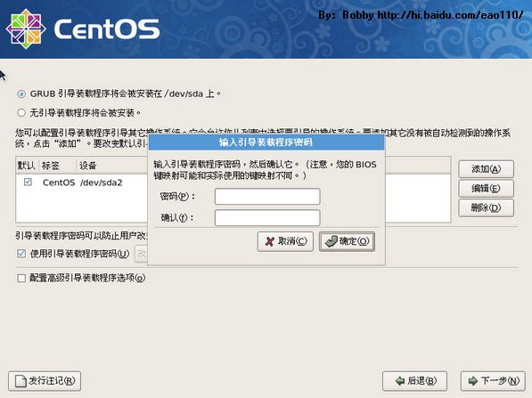Enable configure advanced boot loader options

pyautogui.click(x=21, y=279)
